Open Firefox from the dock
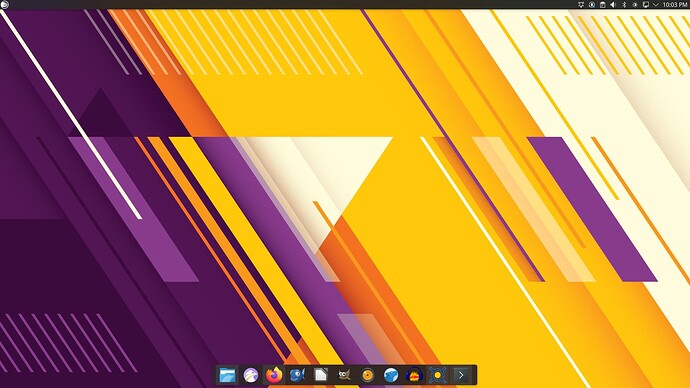 coord(274,375)
